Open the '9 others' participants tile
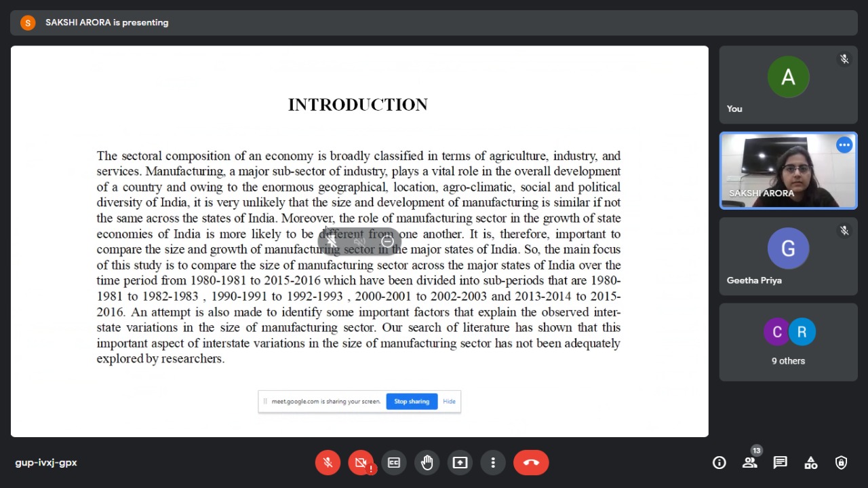The height and width of the screenshot is (488, 868). coord(788,342)
